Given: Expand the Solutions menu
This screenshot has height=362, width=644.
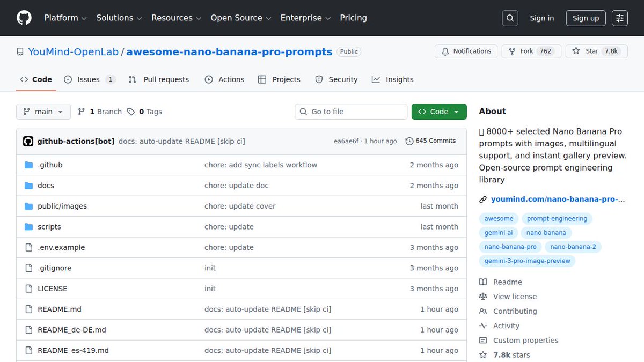Looking at the screenshot, I should 119,18.
